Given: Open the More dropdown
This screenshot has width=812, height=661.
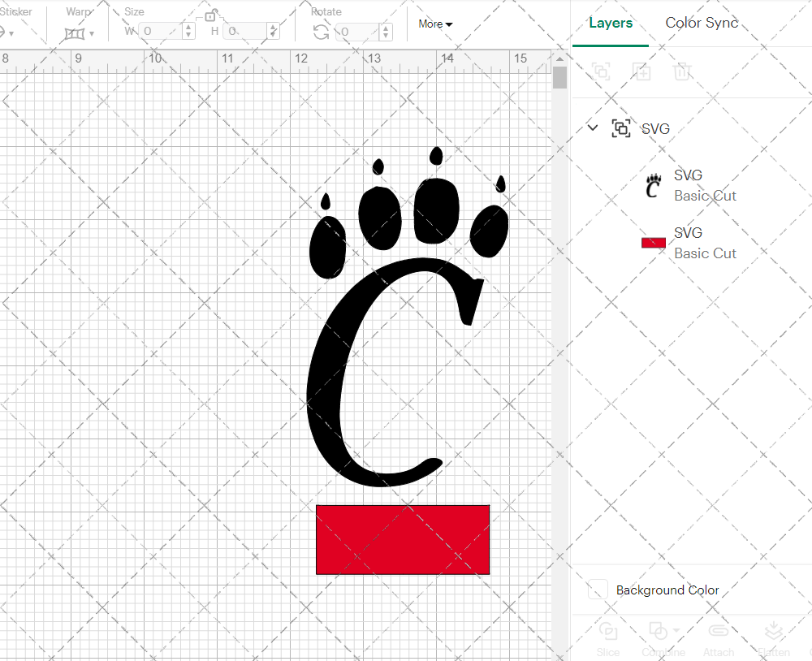Looking at the screenshot, I should [x=435, y=24].
